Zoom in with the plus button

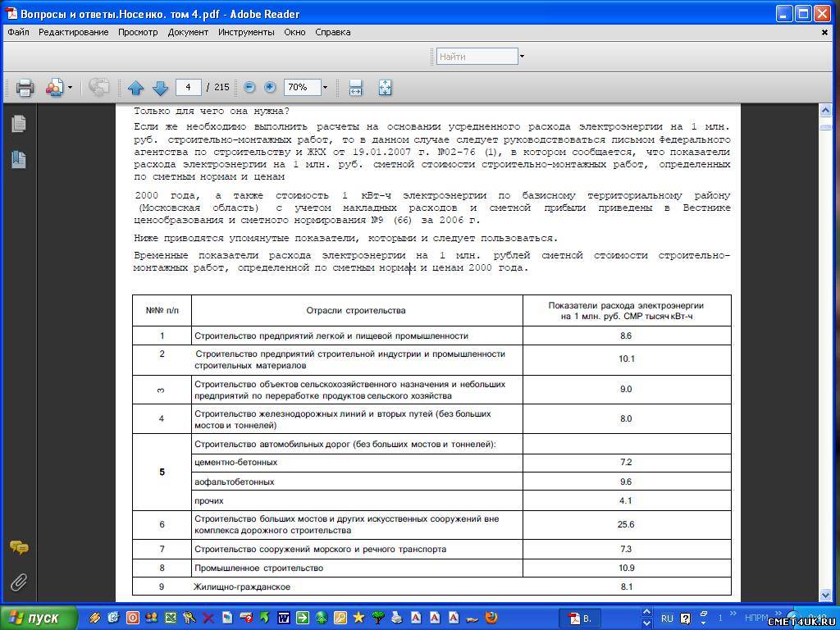(269, 87)
